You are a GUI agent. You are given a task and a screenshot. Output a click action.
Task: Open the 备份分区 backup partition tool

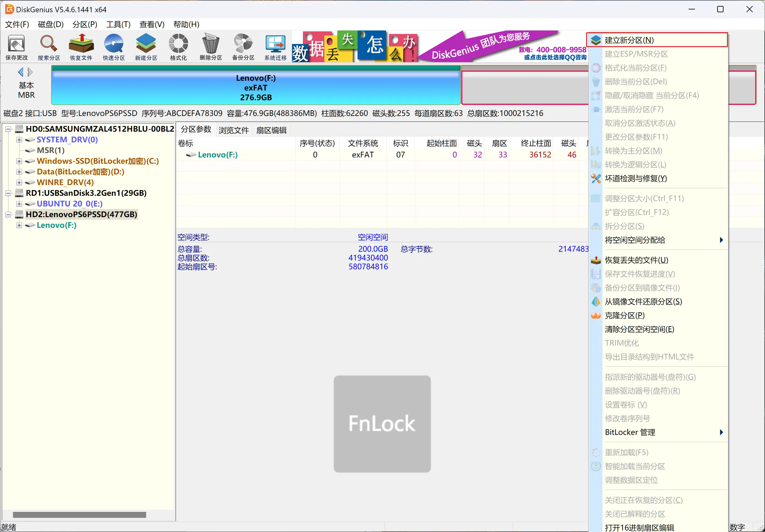[x=243, y=47]
